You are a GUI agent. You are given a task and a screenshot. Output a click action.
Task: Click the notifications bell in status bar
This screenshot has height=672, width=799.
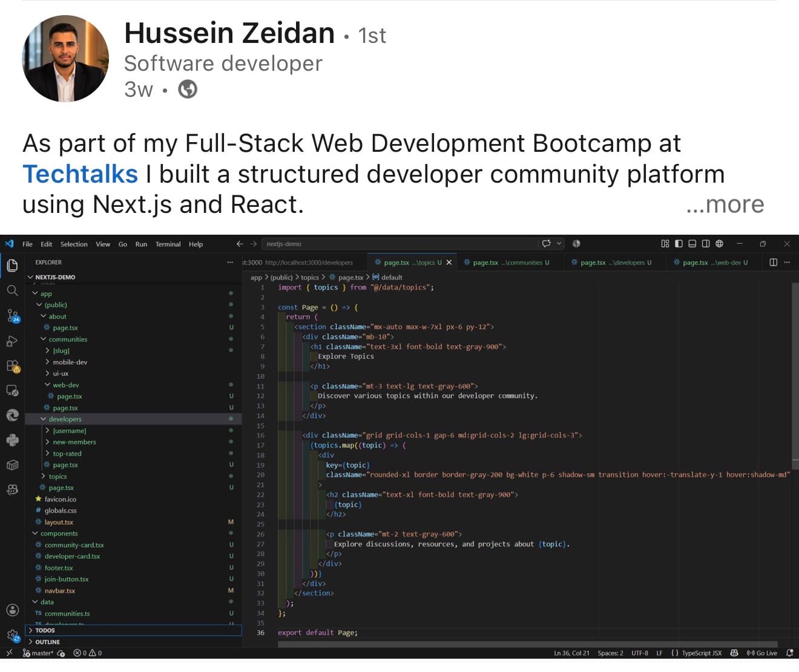point(789,653)
